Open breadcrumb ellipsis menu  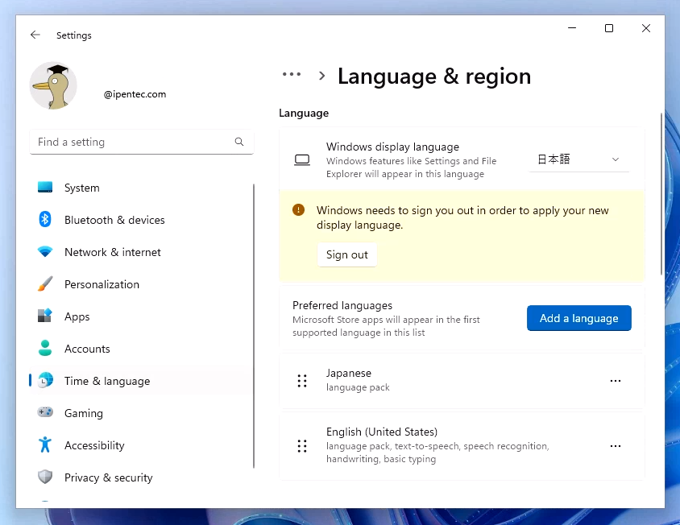(291, 75)
